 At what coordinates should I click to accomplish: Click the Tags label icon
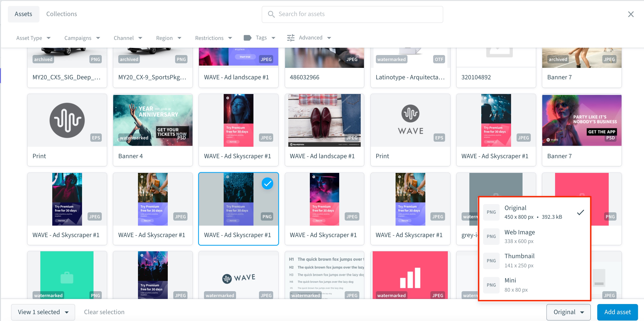click(247, 38)
